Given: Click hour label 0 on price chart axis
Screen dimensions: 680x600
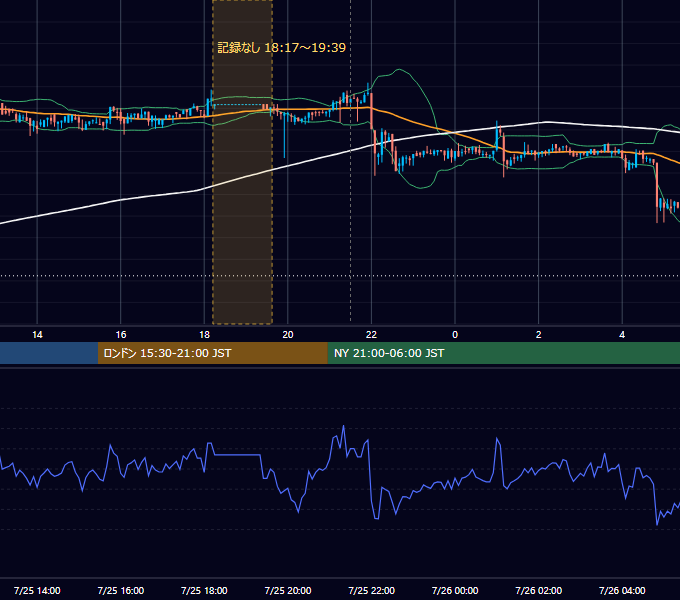Looking at the screenshot, I should pyautogui.click(x=455, y=335).
